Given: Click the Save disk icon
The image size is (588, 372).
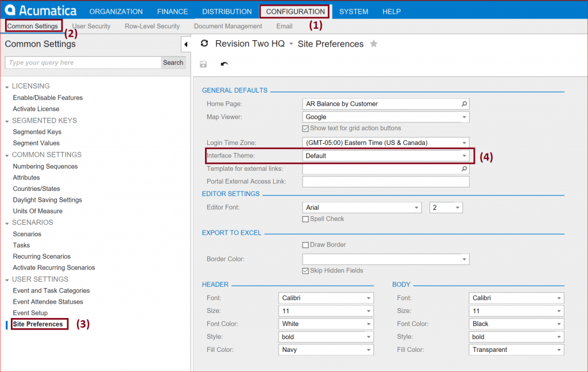Looking at the screenshot, I should 203,64.
